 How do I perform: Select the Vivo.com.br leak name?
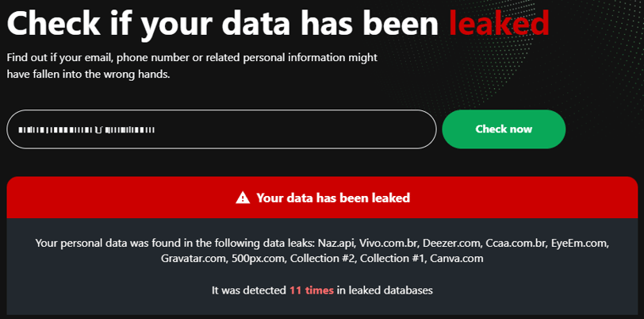click(x=389, y=243)
